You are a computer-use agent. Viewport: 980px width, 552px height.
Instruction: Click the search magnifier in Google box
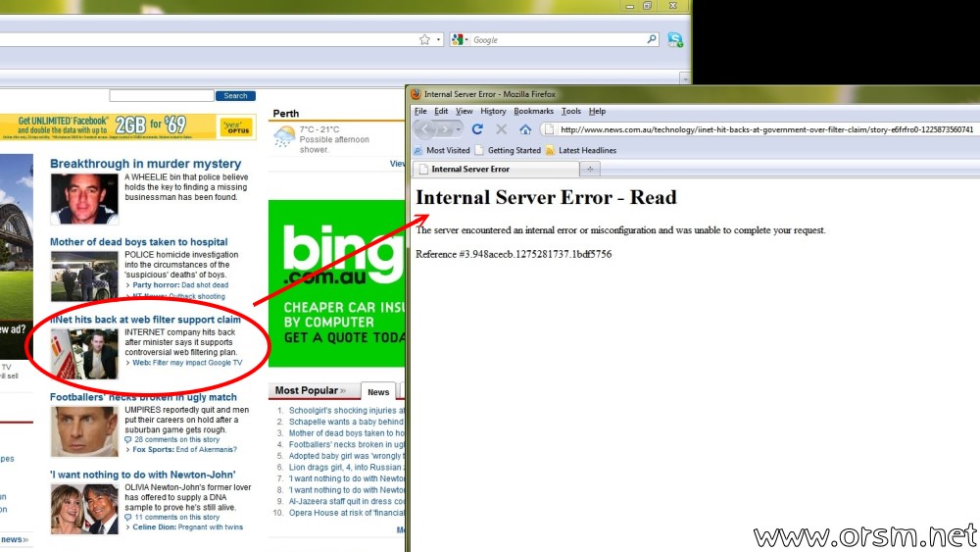coord(652,39)
